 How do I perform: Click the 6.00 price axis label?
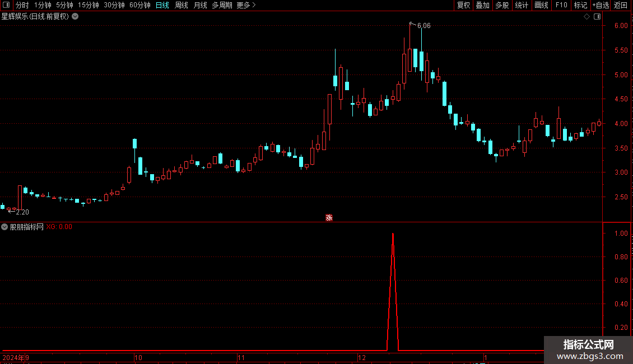621,25
